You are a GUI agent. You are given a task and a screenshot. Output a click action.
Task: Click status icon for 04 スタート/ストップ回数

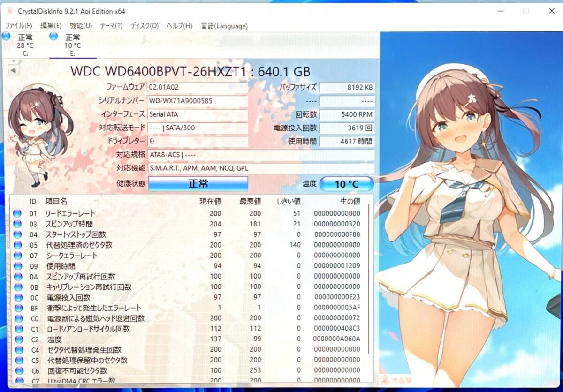pyautogui.click(x=17, y=234)
